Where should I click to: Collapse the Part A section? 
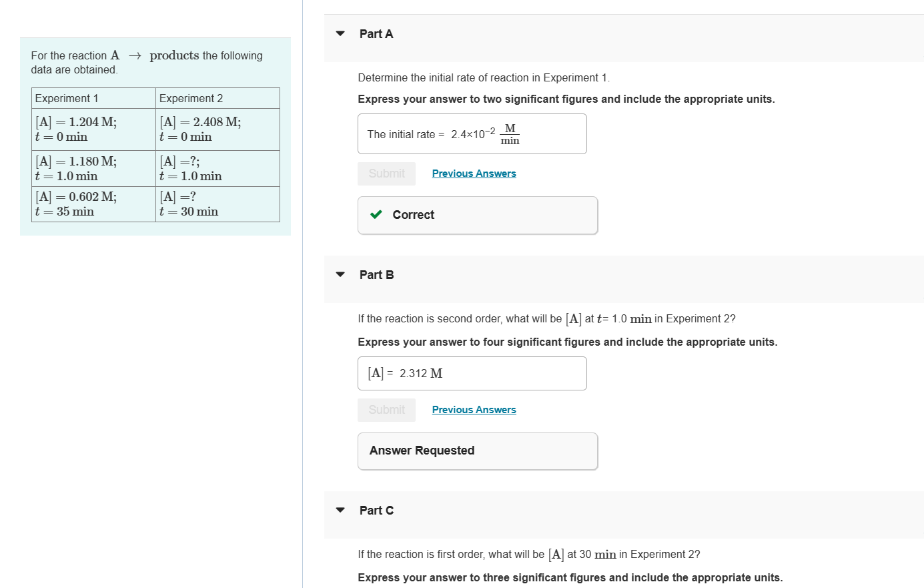coord(340,33)
